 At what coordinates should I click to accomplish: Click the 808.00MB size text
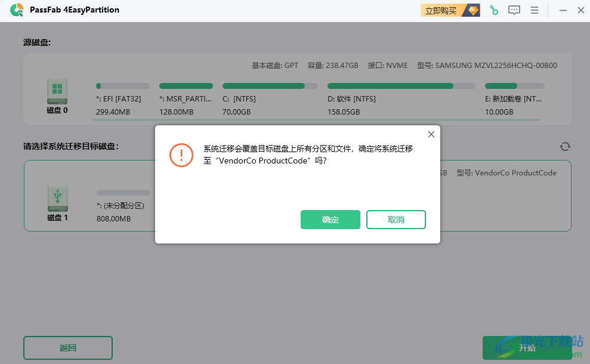tap(113, 219)
